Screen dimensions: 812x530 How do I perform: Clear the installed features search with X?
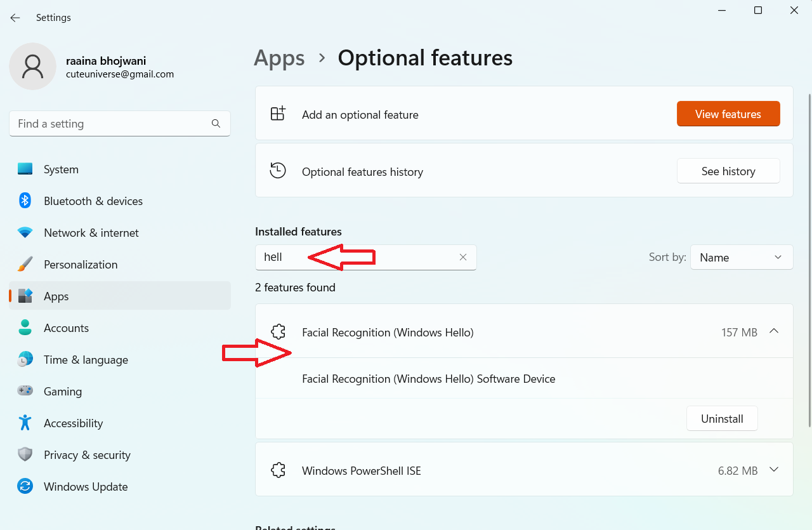point(463,257)
